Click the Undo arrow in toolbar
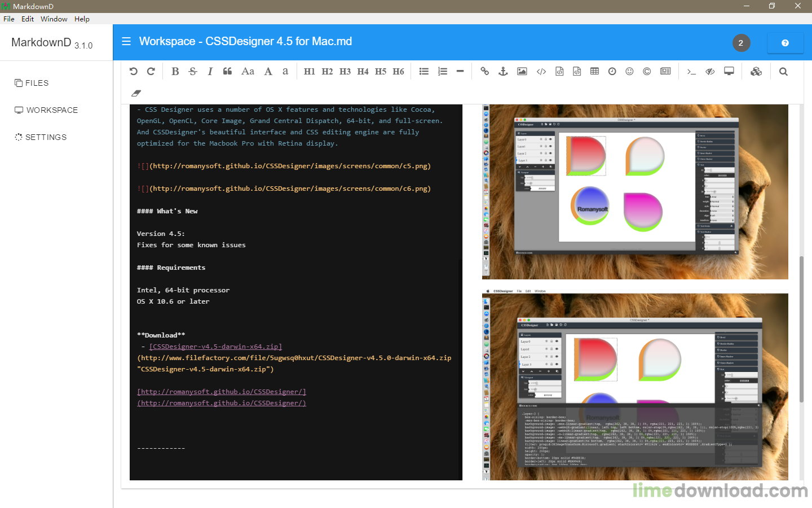812x508 pixels. click(134, 72)
